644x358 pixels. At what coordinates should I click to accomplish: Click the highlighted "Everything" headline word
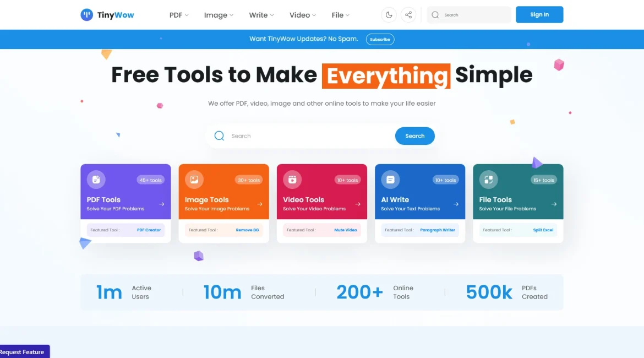point(386,76)
